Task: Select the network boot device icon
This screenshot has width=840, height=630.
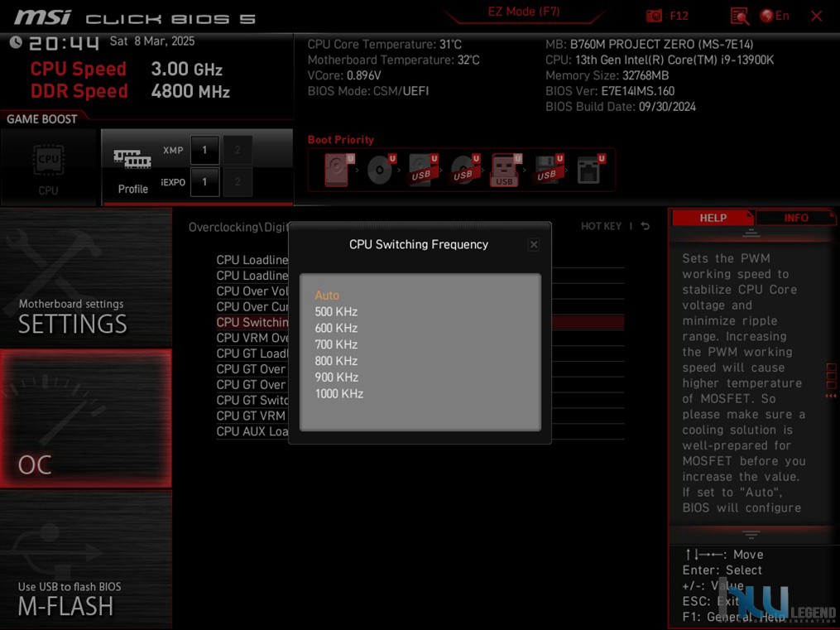Action: [590, 170]
